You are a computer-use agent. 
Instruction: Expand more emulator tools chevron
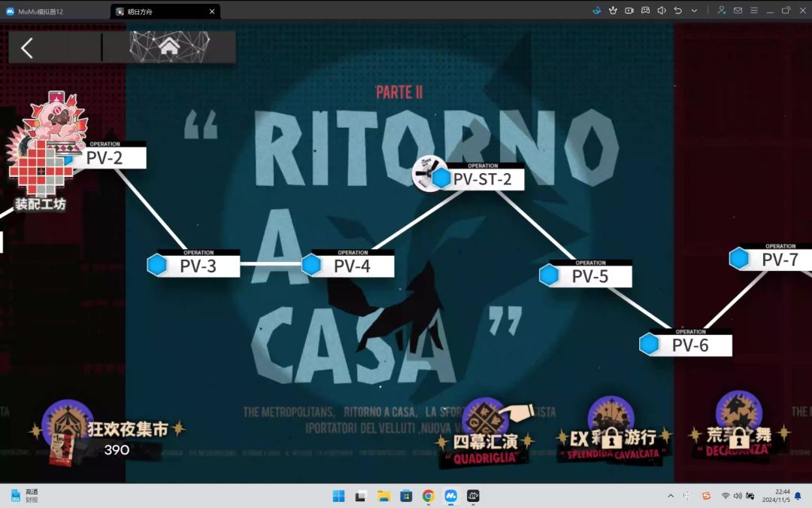(694, 11)
